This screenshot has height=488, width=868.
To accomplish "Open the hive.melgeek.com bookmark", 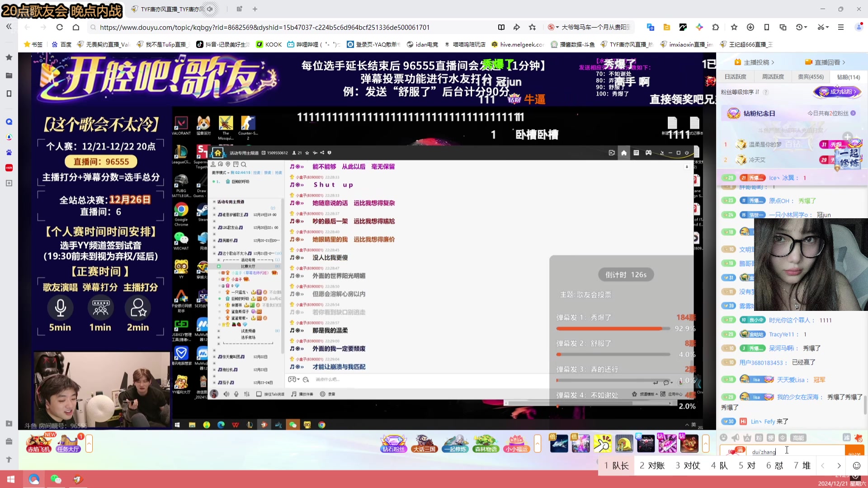I will tap(518, 44).
